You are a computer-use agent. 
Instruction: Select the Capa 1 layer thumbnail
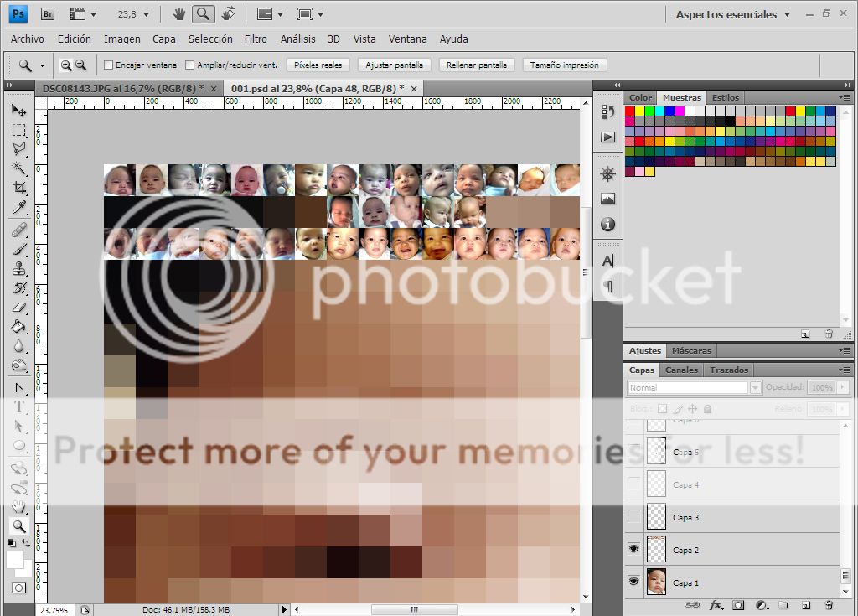(x=656, y=582)
